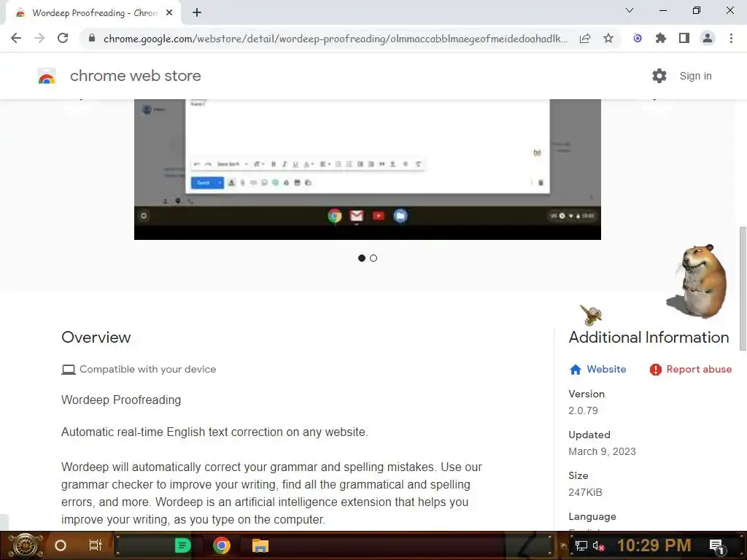This screenshot has height=560, width=747.
Task: Click 'Compatible with your device' text
Action: (x=147, y=369)
